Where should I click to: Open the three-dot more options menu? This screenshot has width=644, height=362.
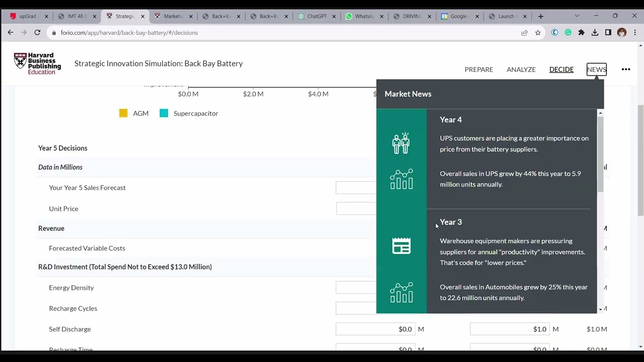coord(626,69)
